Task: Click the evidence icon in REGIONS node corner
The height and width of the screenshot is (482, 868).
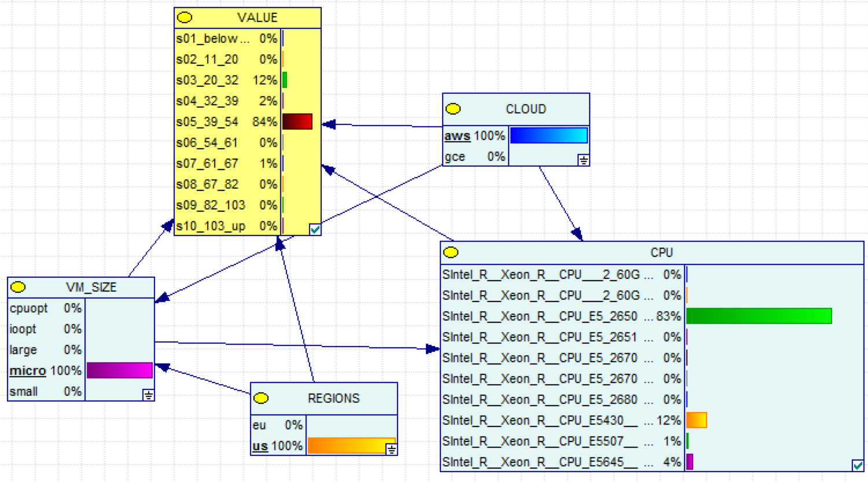Action: click(x=391, y=450)
